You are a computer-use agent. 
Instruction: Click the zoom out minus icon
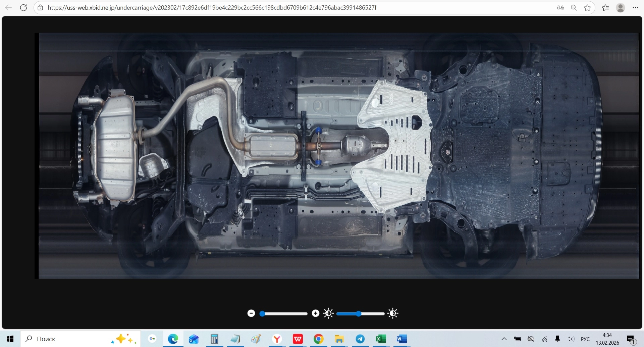click(x=251, y=313)
